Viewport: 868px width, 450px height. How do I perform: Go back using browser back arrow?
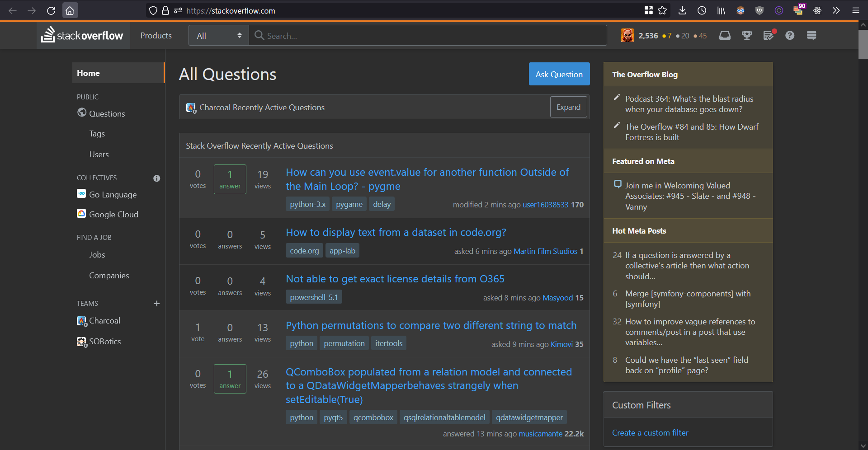[13, 10]
